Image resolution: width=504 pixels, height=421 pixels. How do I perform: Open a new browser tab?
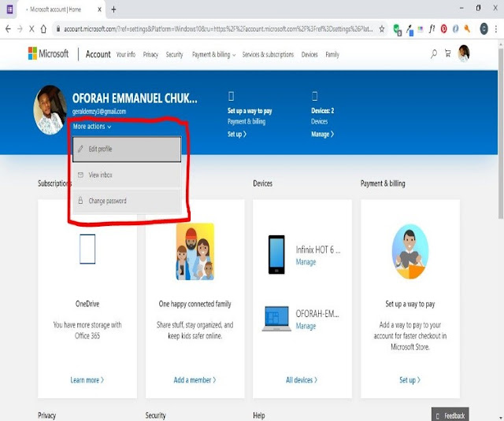[113, 9]
